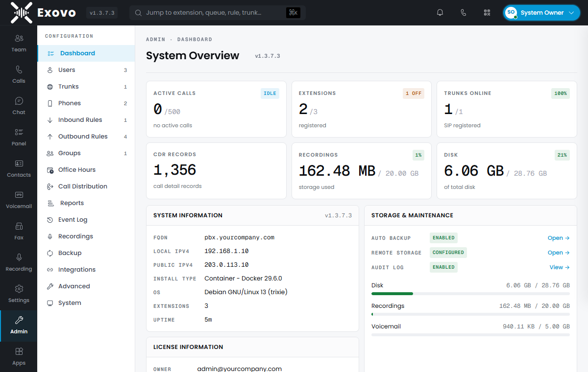The image size is (588, 372).
Task: Open Team in left rail
Action: pos(19,43)
